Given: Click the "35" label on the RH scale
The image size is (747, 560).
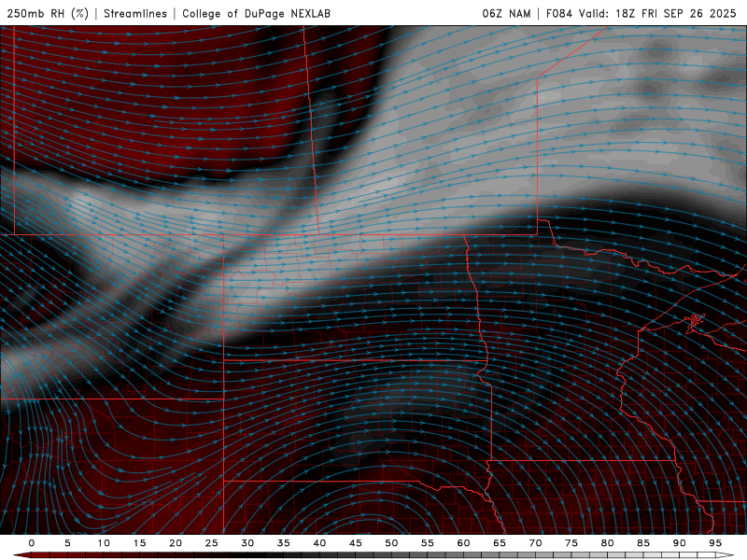Looking at the screenshot, I should [x=284, y=543].
